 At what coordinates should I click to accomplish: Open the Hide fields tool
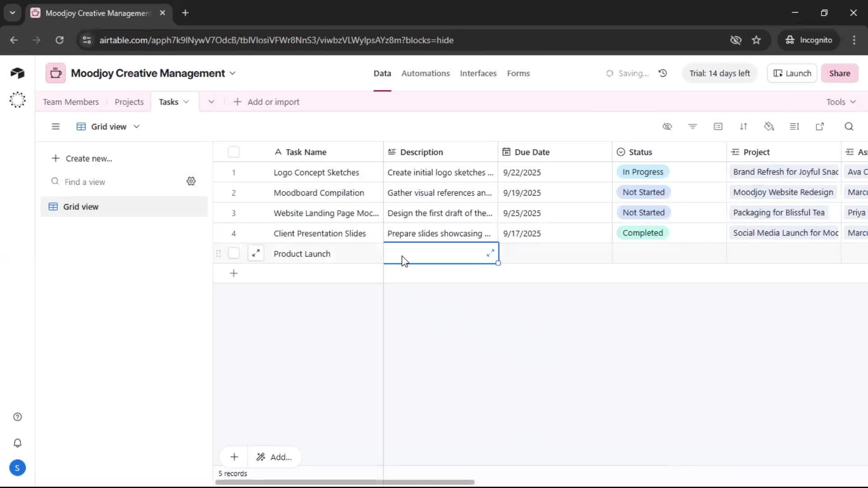667,127
